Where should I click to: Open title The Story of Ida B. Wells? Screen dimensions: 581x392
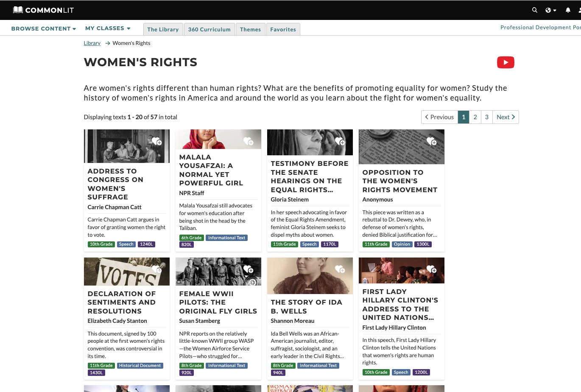307,307
